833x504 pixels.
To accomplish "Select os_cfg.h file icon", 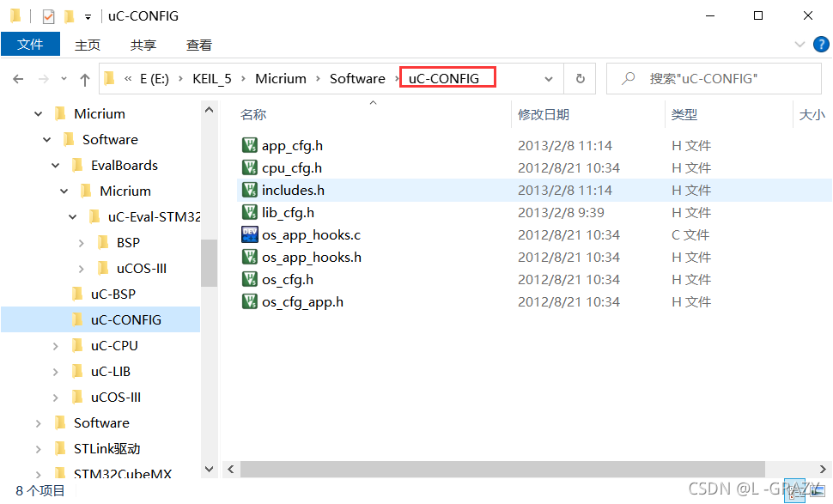I will (x=250, y=279).
